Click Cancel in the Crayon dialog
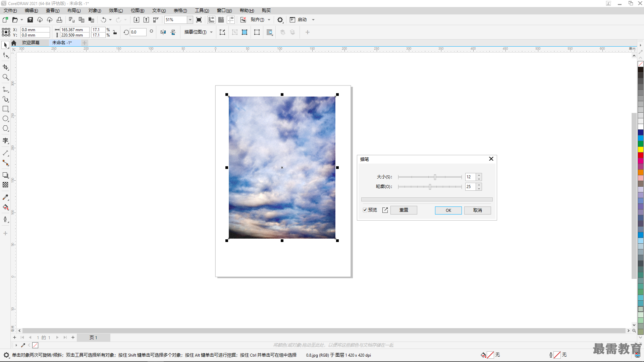 coord(477,210)
